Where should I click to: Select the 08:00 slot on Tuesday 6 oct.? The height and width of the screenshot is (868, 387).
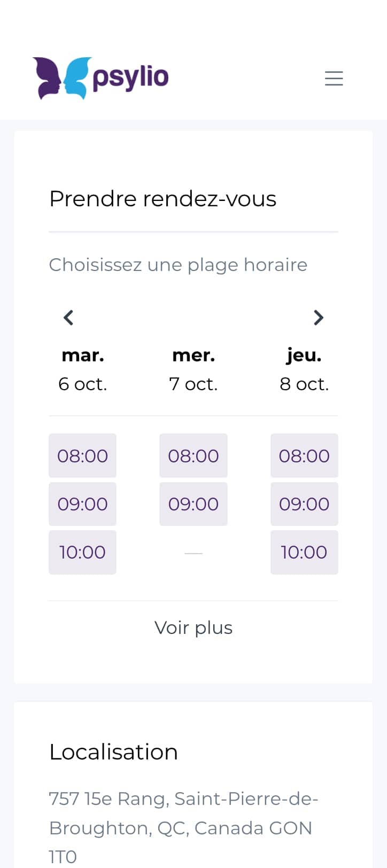pos(82,455)
